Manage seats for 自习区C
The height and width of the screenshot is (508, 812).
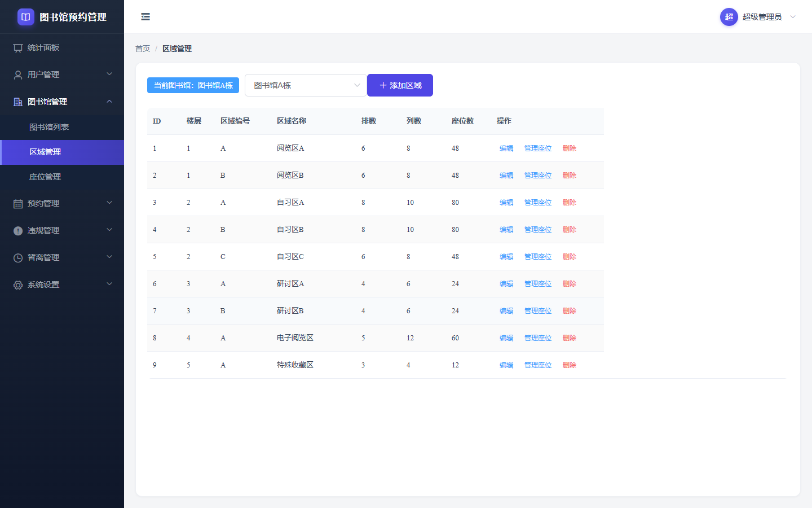pyautogui.click(x=538, y=257)
